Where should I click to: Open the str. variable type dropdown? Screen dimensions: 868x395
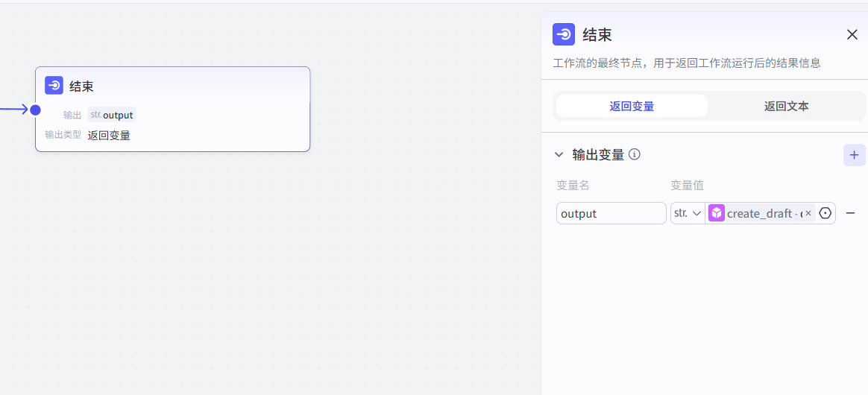tap(688, 213)
